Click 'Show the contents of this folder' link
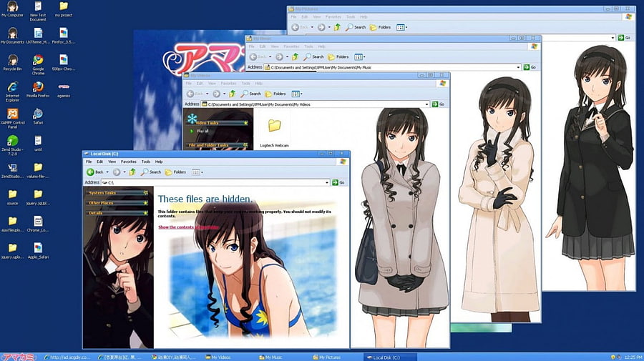Viewport: 644px width, 361px height. [x=189, y=227]
